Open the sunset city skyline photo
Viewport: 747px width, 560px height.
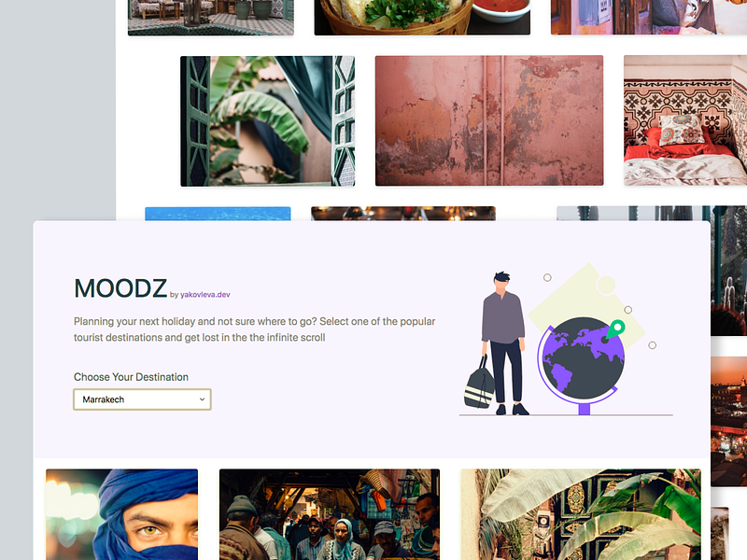729,422
